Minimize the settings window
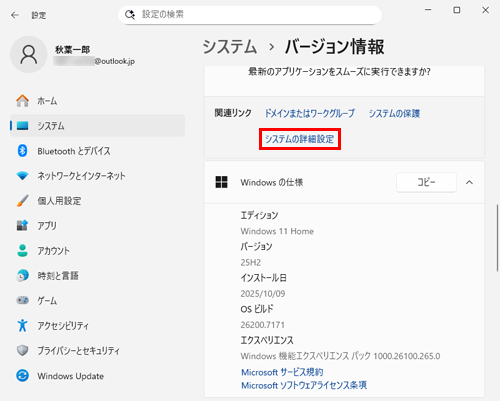500x401 pixels. click(x=428, y=10)
